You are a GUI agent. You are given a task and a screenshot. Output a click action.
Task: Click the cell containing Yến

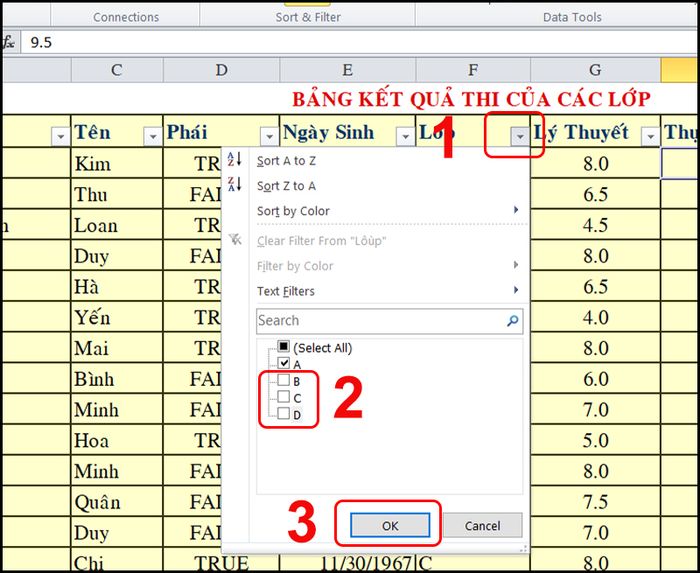click(117, 317)
